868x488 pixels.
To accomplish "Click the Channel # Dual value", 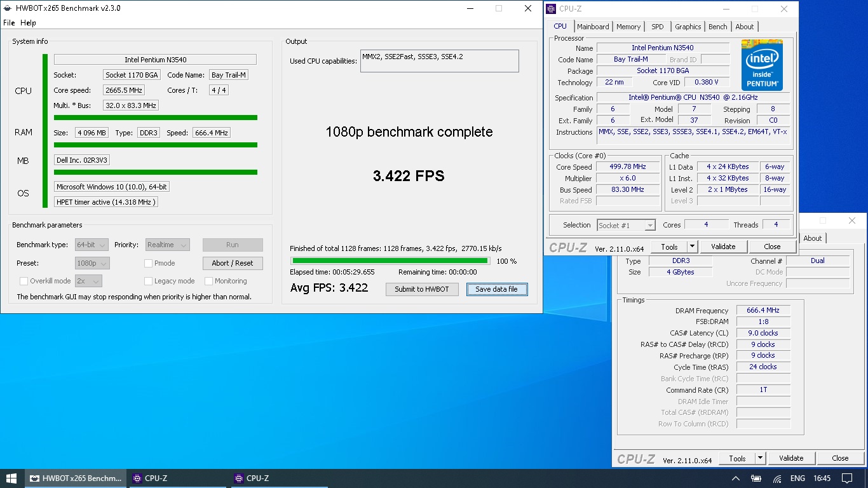I will [x=818, y=261].
